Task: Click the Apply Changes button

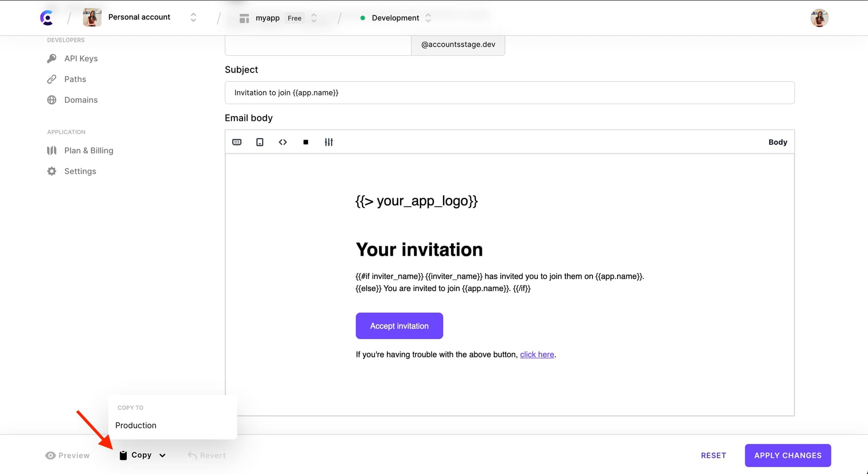Action: (x=788, y=455)
